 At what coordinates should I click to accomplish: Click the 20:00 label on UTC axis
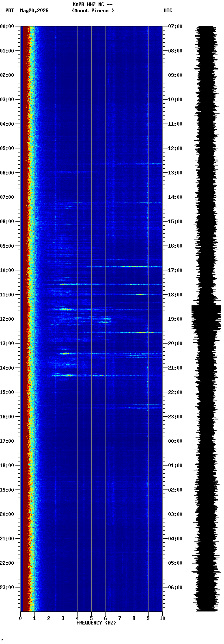[x=175, y=344]
